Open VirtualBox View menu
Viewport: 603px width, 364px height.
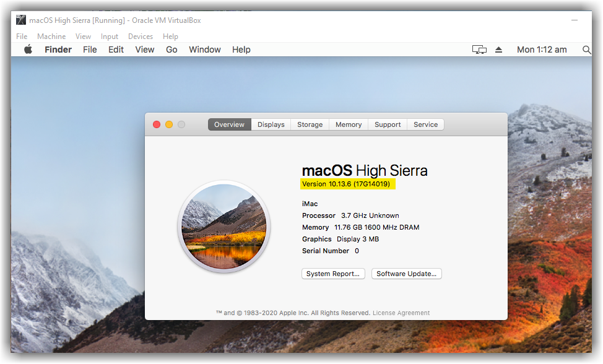tap(83, 36)
